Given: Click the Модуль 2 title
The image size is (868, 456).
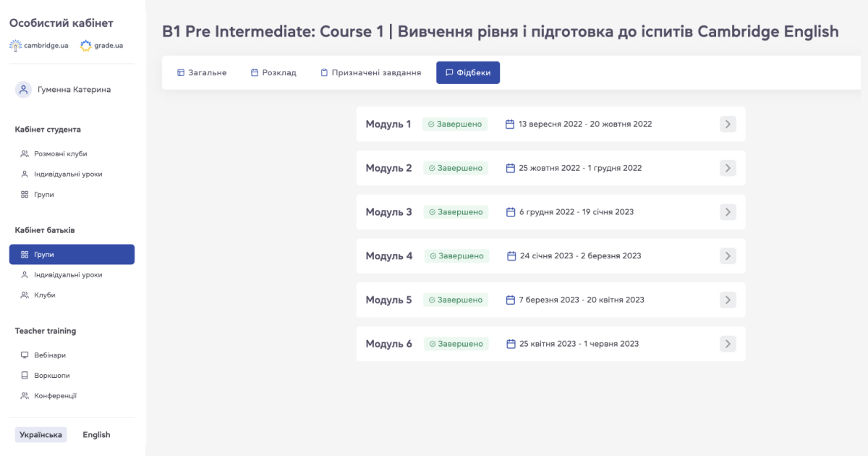Looking at the screenshot, I should tap(388, 168).
